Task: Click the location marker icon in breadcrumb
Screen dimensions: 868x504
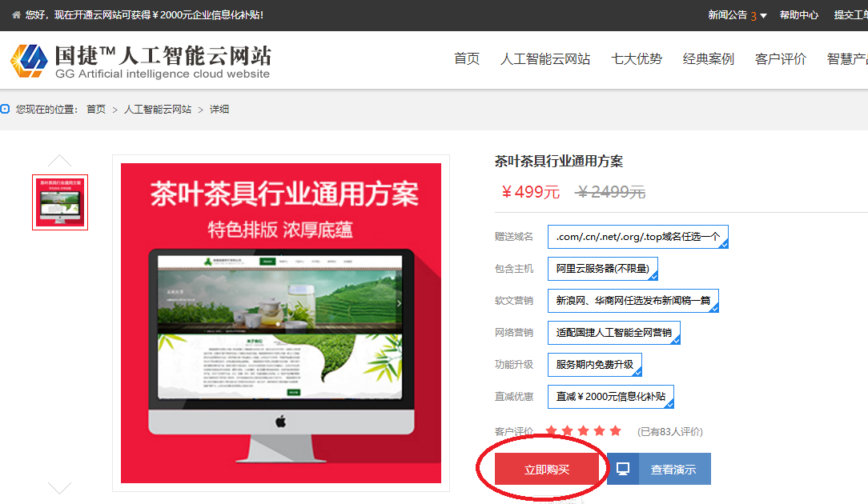Action: [6, 109]
